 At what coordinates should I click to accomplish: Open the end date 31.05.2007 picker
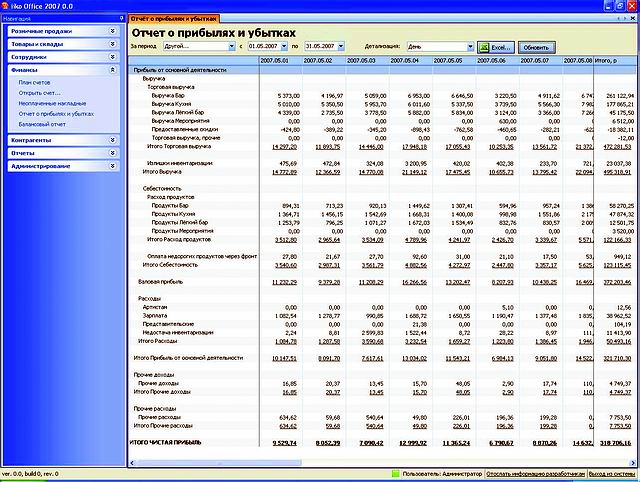coord(341,47)
